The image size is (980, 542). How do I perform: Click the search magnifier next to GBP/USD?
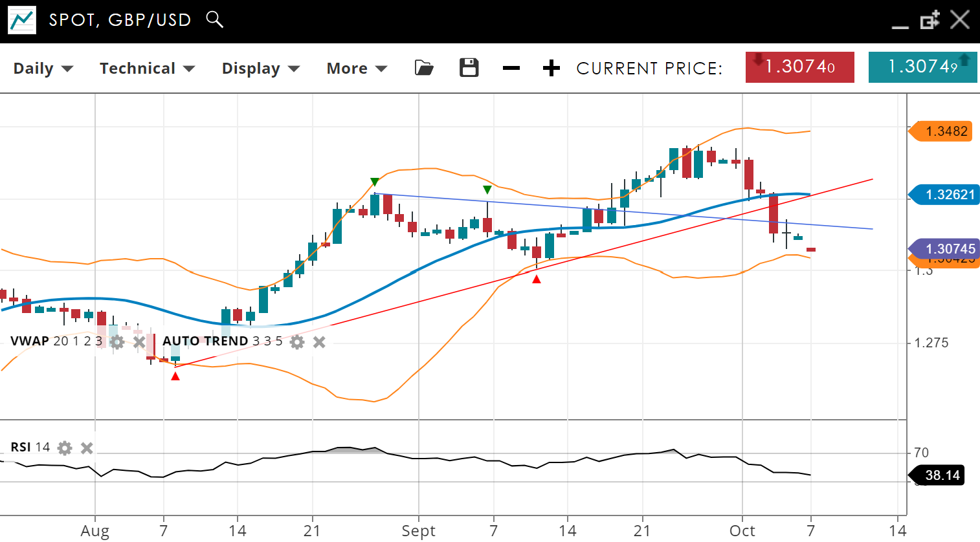214,19
